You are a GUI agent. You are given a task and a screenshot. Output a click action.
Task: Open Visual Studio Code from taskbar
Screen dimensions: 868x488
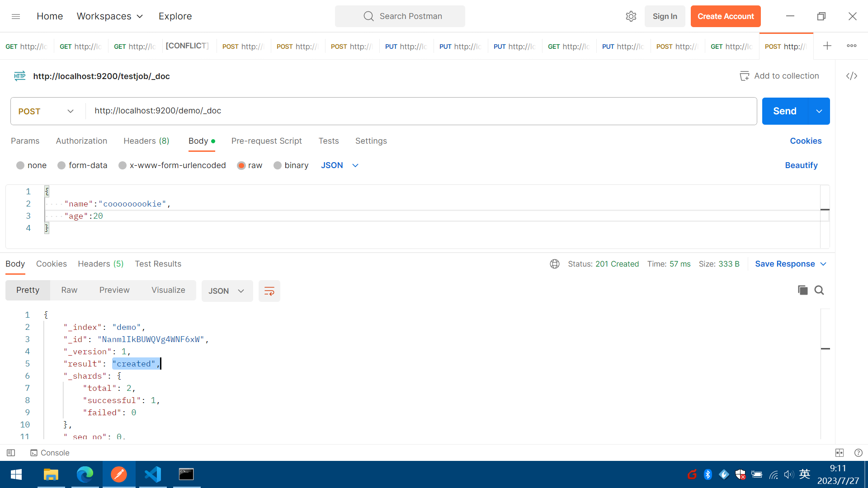click(x=153, y=474)
